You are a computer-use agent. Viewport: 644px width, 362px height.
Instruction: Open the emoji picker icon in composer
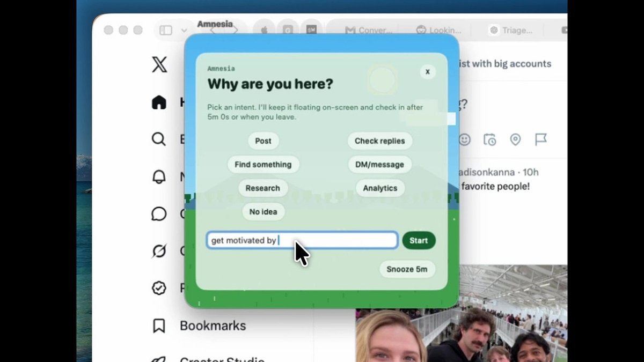click(x=464, y=140)
